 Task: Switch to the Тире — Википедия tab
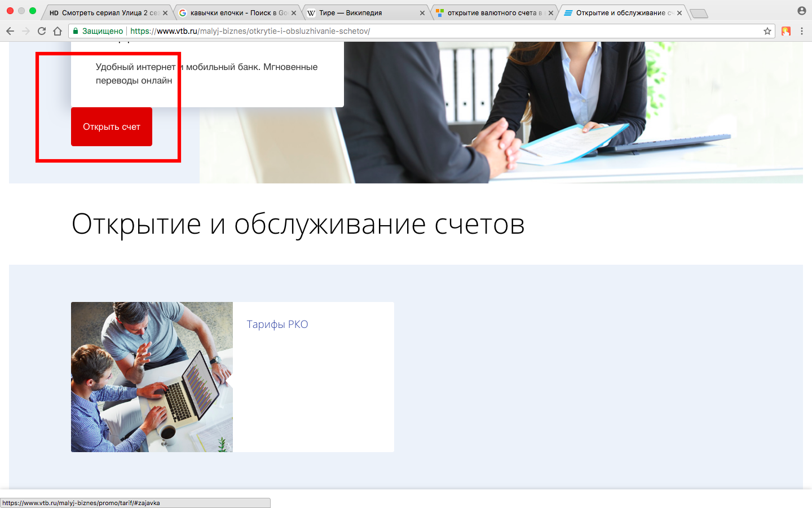pos(361,12)
